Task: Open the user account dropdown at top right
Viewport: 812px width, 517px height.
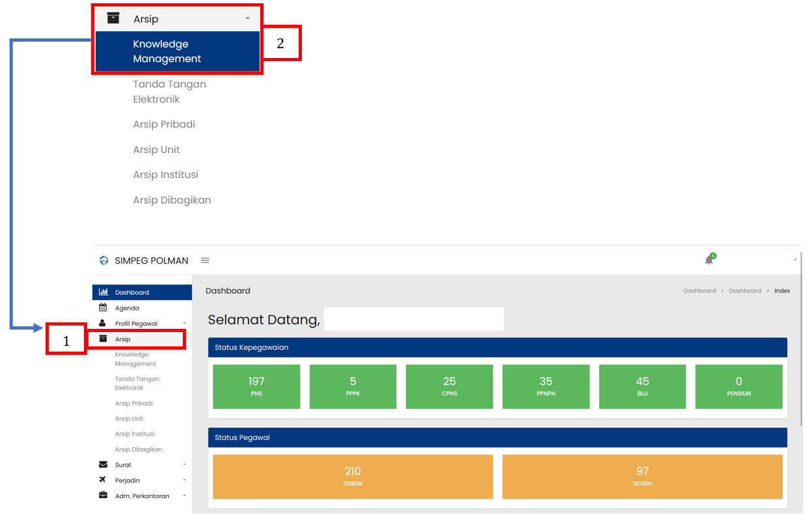Action: (x=795, y=260)
